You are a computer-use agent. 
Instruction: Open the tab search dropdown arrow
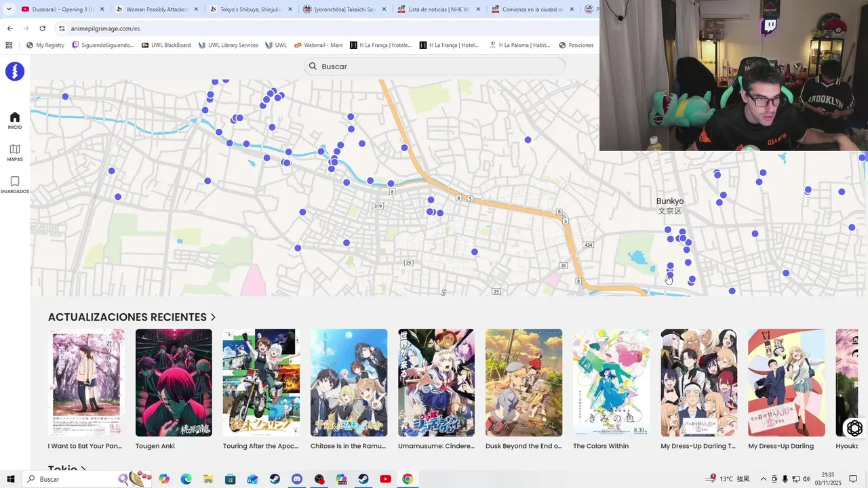pos(9,9)
